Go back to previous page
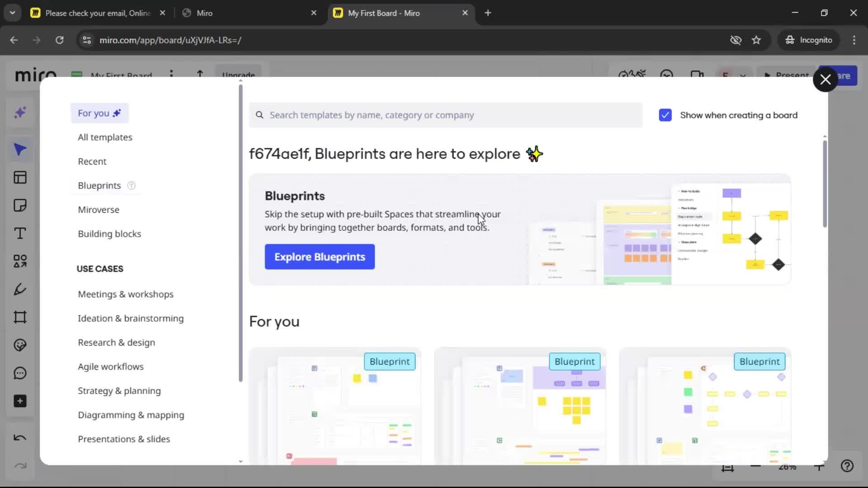Viewport: 868px width, 488px height. [x=14, y=40]
